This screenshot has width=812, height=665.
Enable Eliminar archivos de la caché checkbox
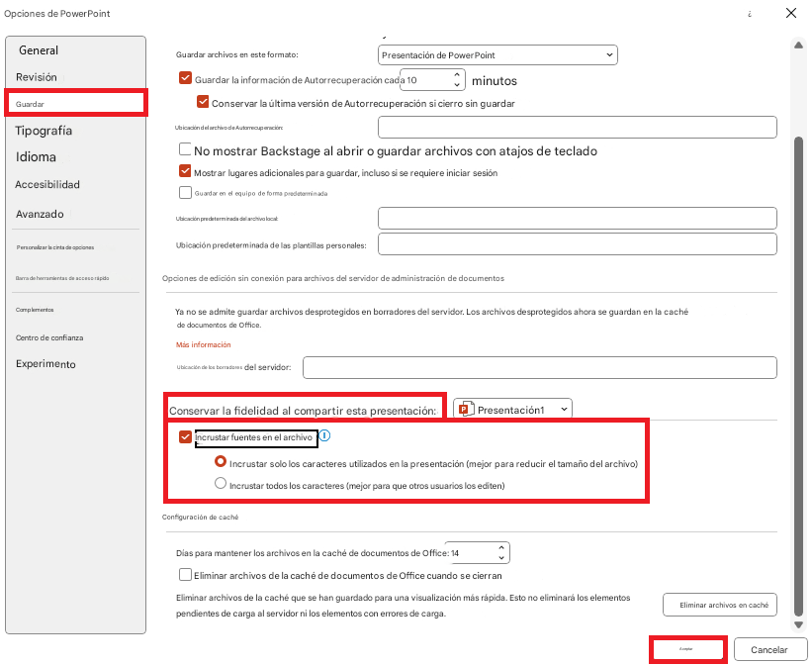pos(185,574)
